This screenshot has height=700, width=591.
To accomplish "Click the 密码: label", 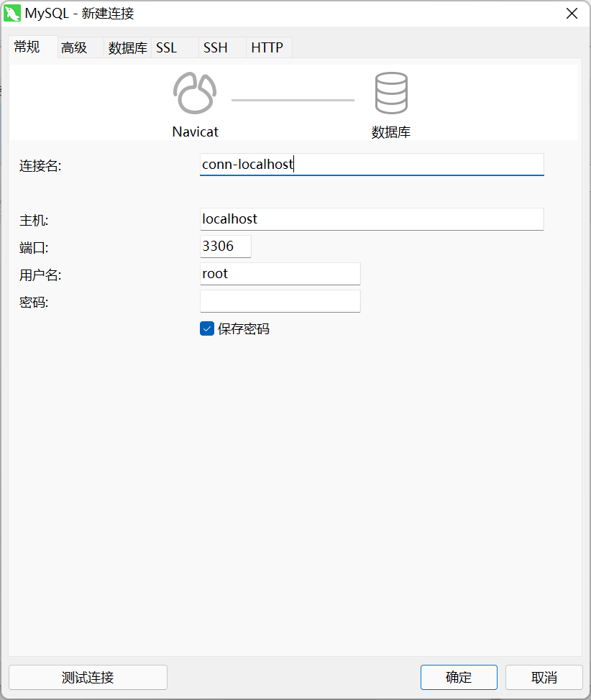I will [x=34, y=303].
